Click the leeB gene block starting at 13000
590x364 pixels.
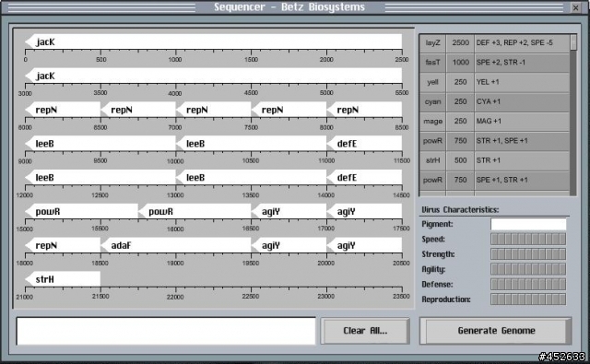click(251, 177)
